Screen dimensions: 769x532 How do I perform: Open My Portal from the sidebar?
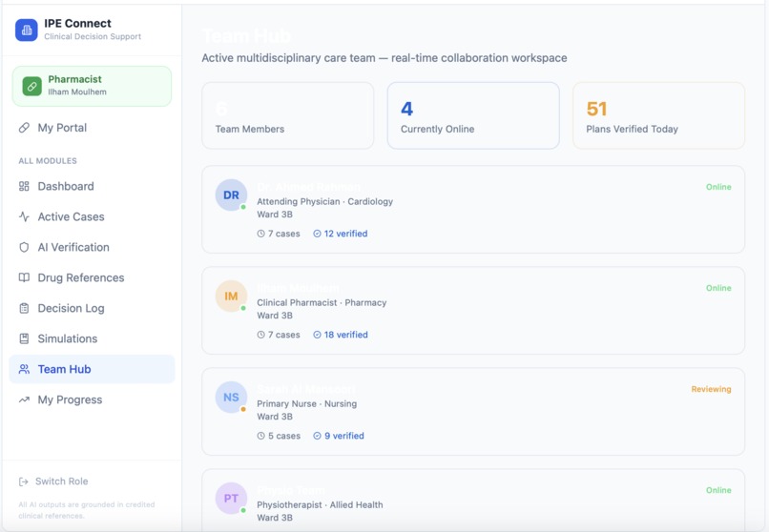click(92, 128)
